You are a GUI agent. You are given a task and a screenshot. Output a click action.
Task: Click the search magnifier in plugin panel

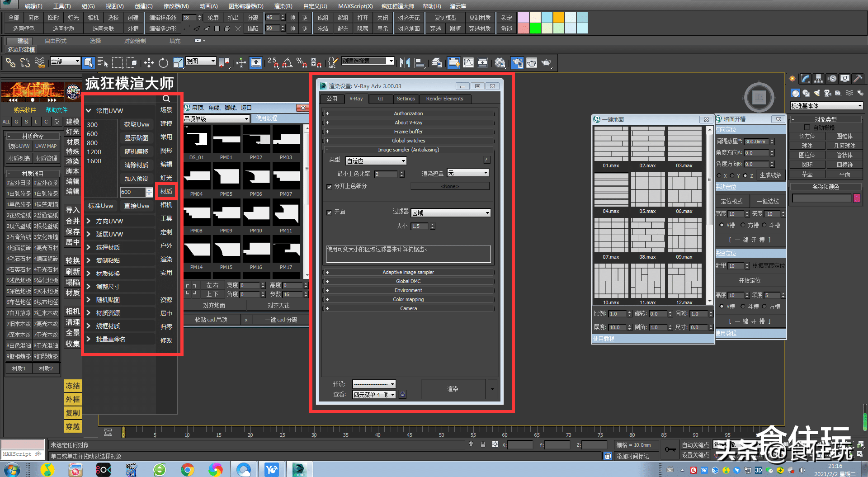[x=166, y=99]
